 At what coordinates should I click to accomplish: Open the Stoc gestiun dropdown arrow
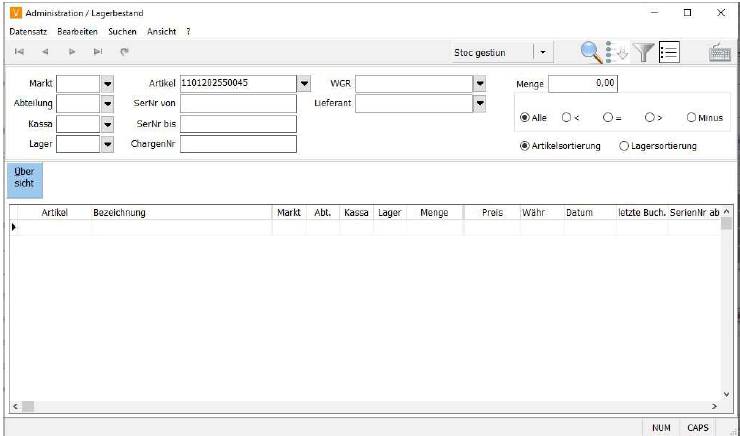(541, 53)
